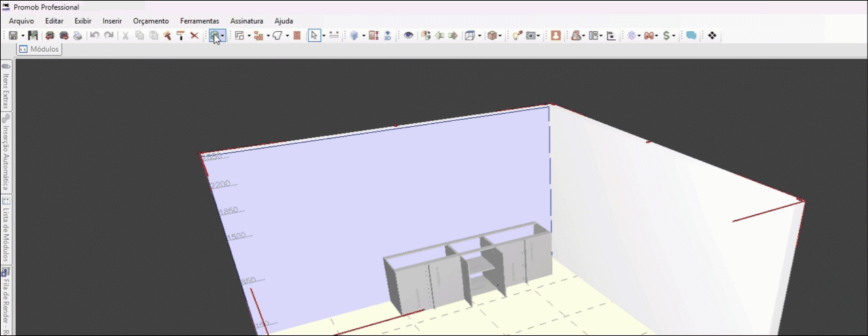
Task: Click the 3D view icon
Action: tap(387, 35)
